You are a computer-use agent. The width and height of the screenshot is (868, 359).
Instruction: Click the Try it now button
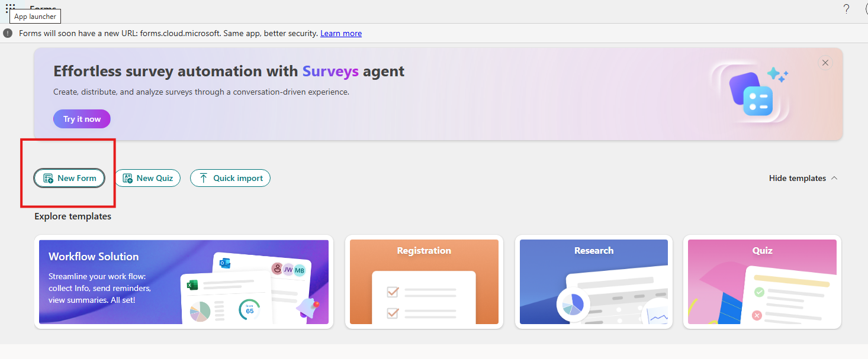tap(82, 119)
